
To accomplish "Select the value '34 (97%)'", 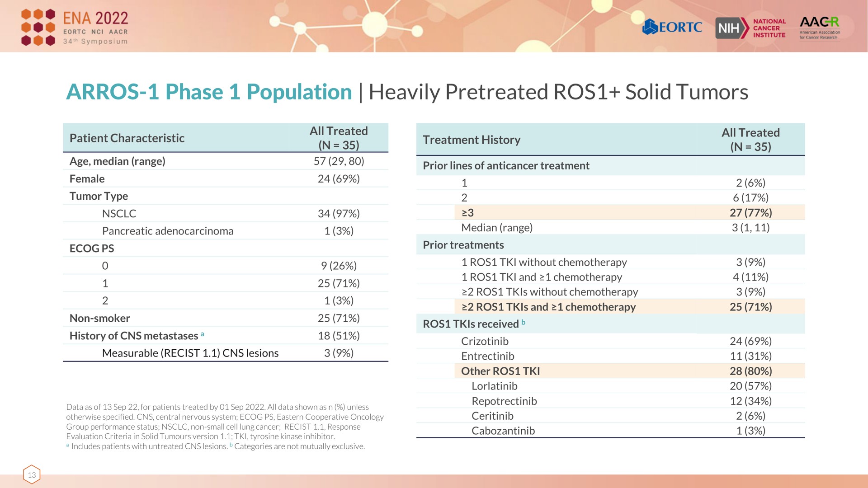I will click(339, 214).
